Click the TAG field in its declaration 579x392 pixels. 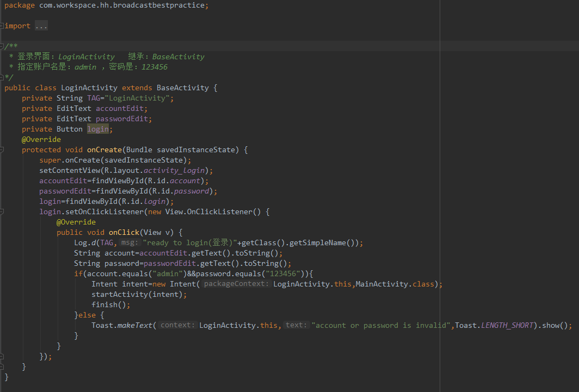point(94,98)
